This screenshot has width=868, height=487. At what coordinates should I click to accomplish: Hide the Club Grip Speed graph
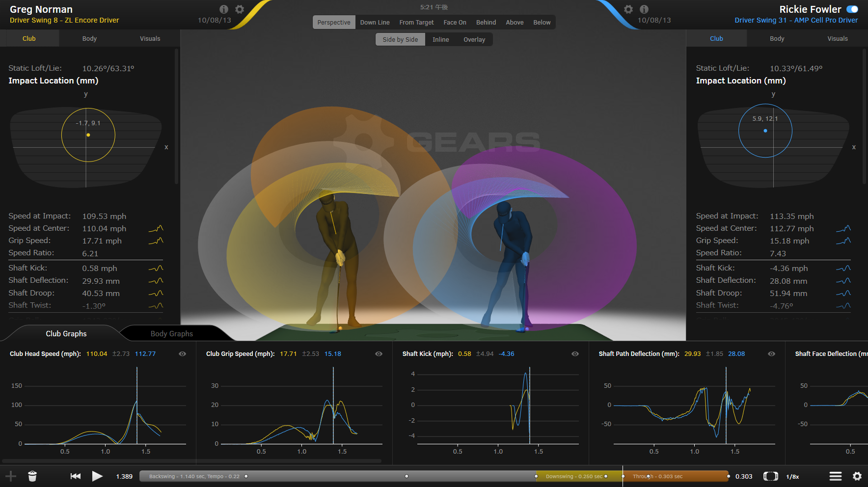pos(379,354)
